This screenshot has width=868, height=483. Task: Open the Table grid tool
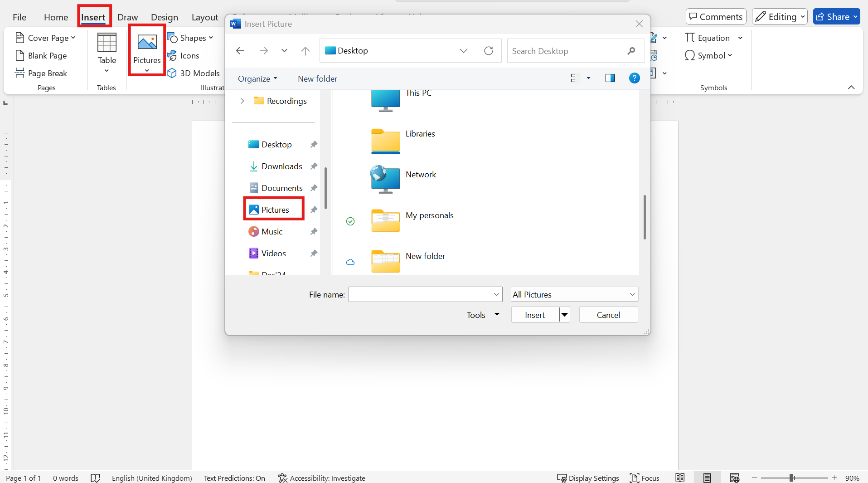(x=107, y=52)
